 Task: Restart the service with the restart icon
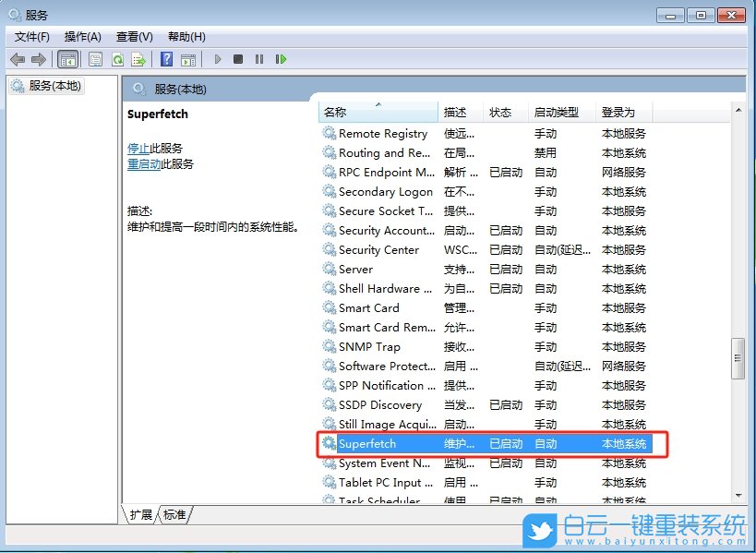[x=282, y=59]
